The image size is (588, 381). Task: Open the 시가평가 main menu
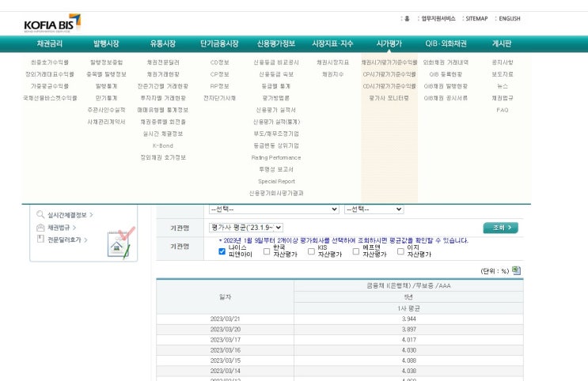pos(389,43)
